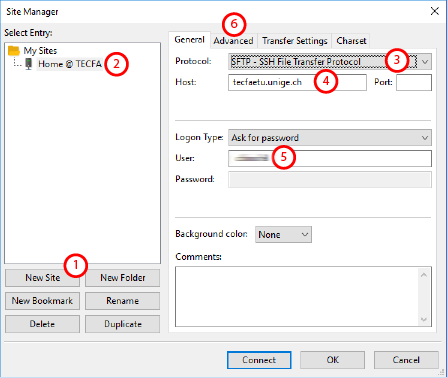Screen dimensions: 447x378
Task: Close the Site Manager dialog
Action: tap(434, 11)
